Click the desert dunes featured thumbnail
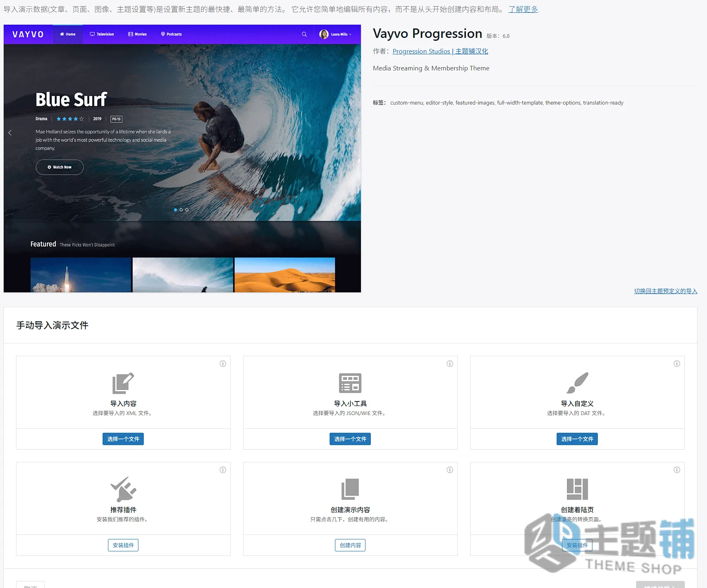The height and width of the screenshot is (588, 707). pos(285,275)
